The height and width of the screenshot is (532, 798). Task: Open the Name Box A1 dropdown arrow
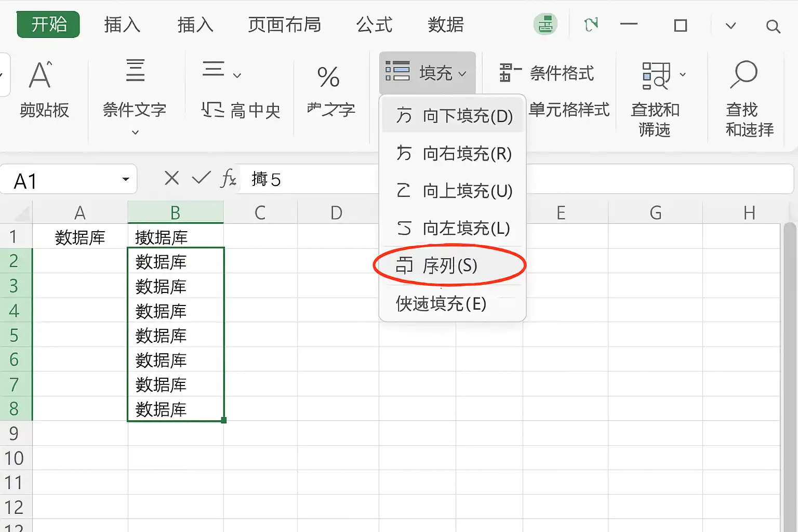tap(125, 179)
